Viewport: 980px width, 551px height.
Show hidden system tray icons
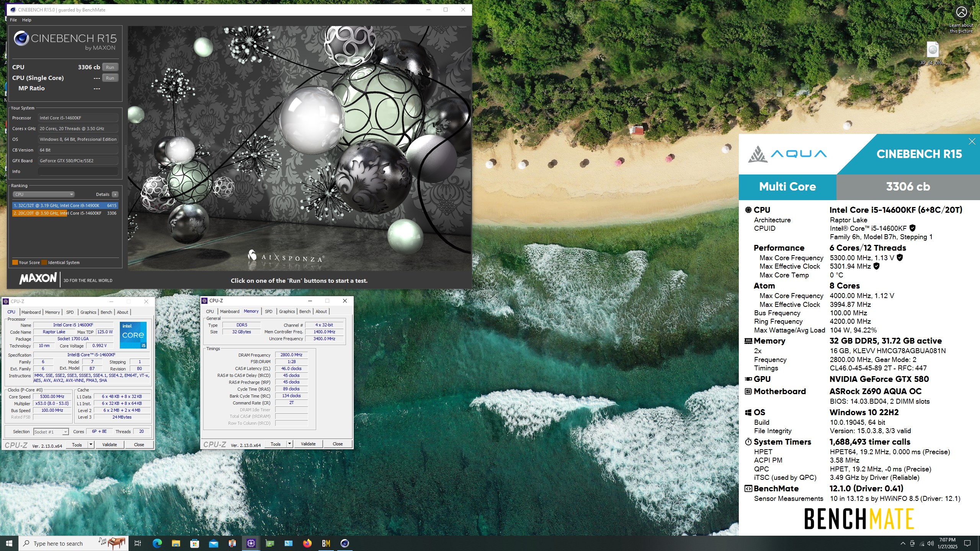click(x=903, y=543)
